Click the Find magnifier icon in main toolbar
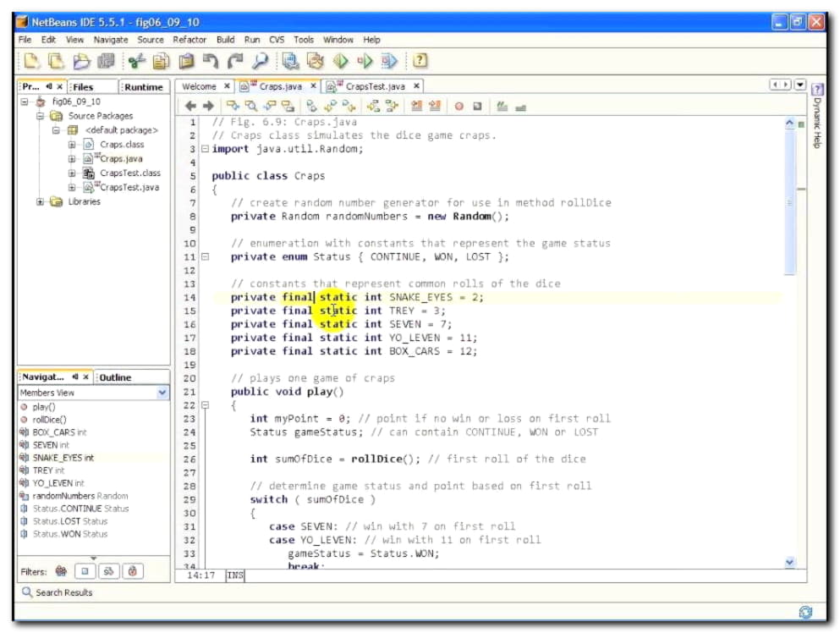The height and width of the screenshot is (633, 840). (x=260, y=61)
